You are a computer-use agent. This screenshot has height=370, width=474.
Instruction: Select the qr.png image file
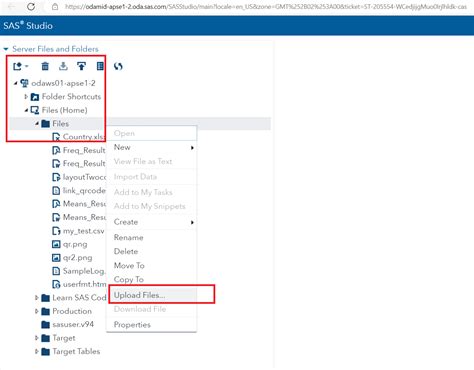[x=70, y=244]
